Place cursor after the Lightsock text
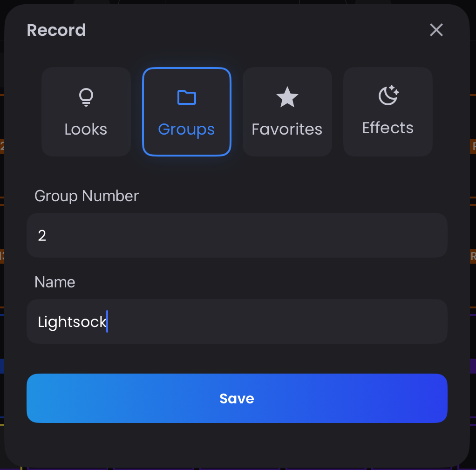This screenshot has height=470, width=476. (x=107, y=321)
